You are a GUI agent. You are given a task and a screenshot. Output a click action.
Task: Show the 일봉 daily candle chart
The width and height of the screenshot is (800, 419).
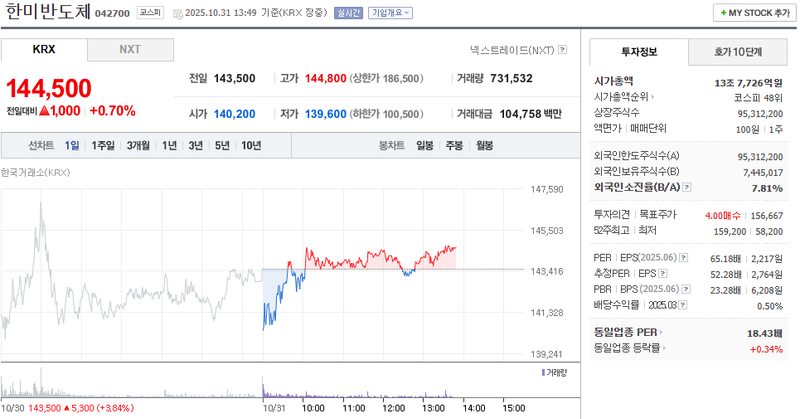point(424,145)
